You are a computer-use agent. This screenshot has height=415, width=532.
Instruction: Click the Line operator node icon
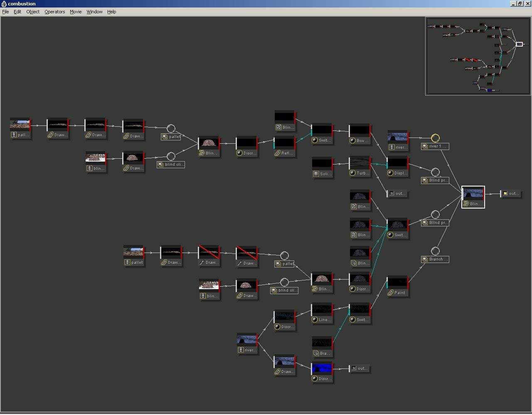pos(315,320)
